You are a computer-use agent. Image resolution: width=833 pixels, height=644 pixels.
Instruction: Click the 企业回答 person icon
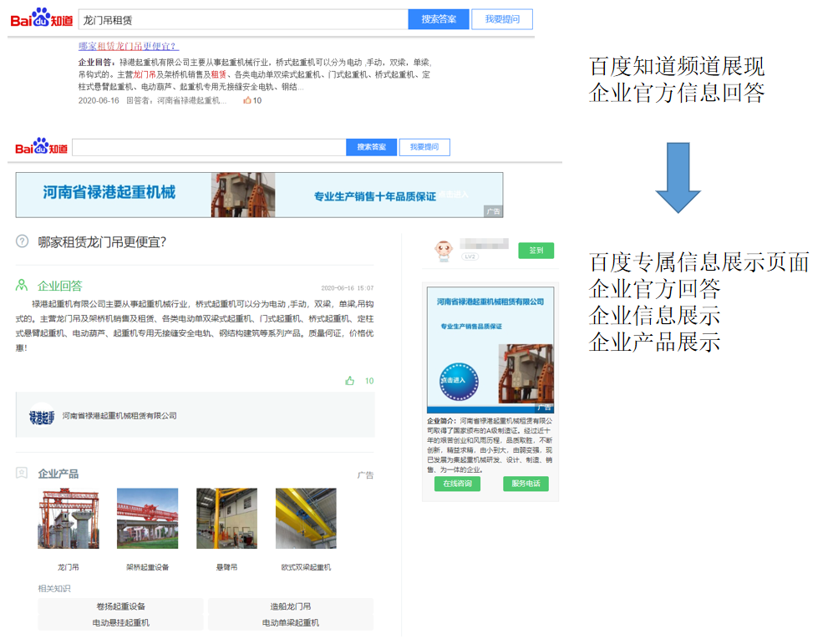pos(23,286)
